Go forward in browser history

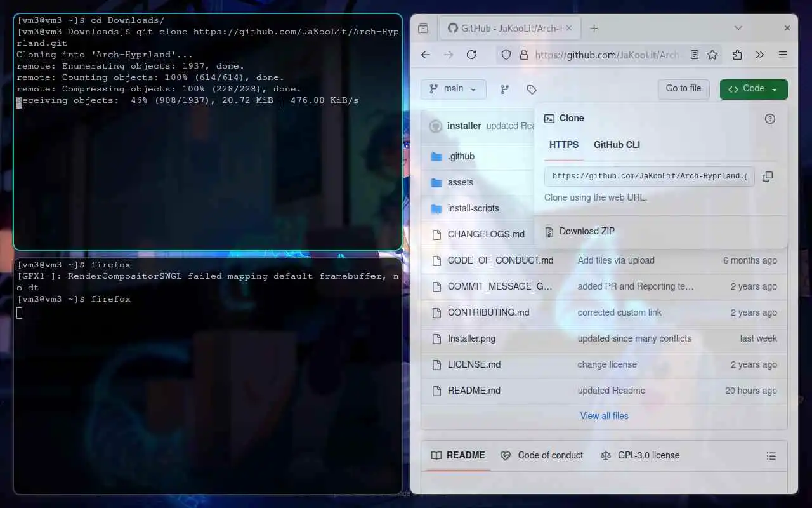449,55
